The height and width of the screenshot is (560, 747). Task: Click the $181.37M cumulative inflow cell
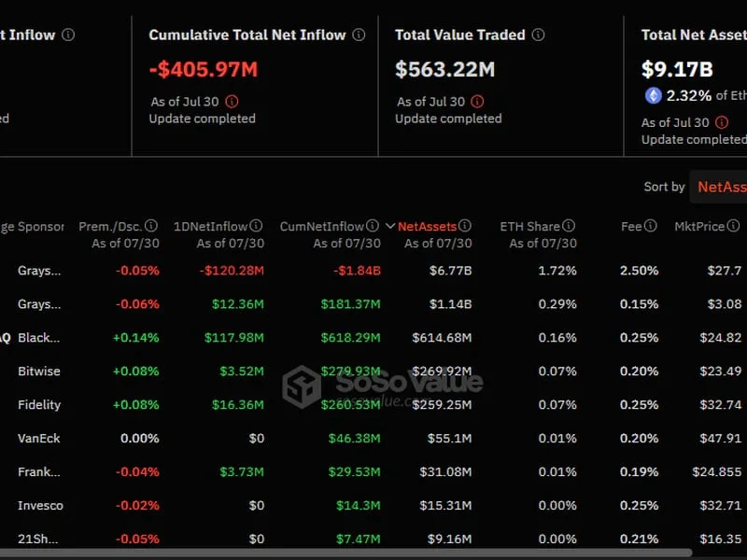pyautogui.click(x=351, y=304)
